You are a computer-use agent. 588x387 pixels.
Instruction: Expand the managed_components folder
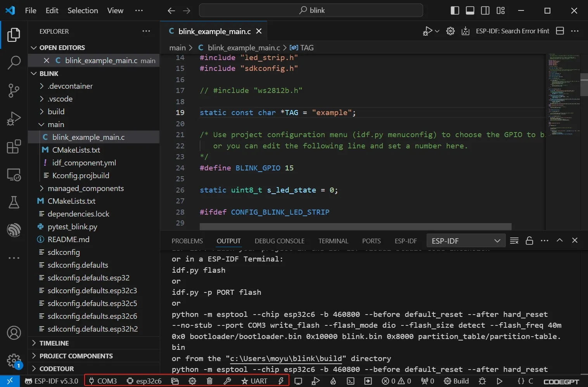85,189
